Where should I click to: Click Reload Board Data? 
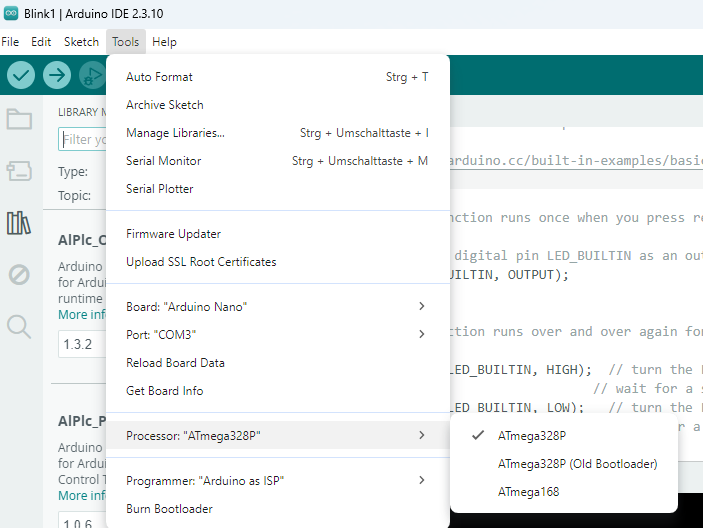tap(278, 363)
